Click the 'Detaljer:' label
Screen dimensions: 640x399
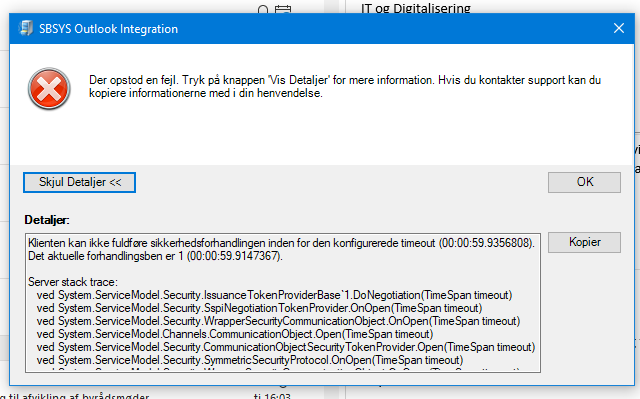point(47,220)
